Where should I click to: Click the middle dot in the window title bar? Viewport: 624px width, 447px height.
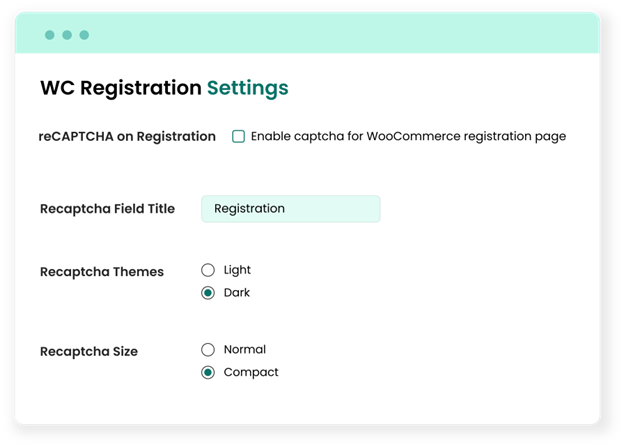click(x=67, y=35)
